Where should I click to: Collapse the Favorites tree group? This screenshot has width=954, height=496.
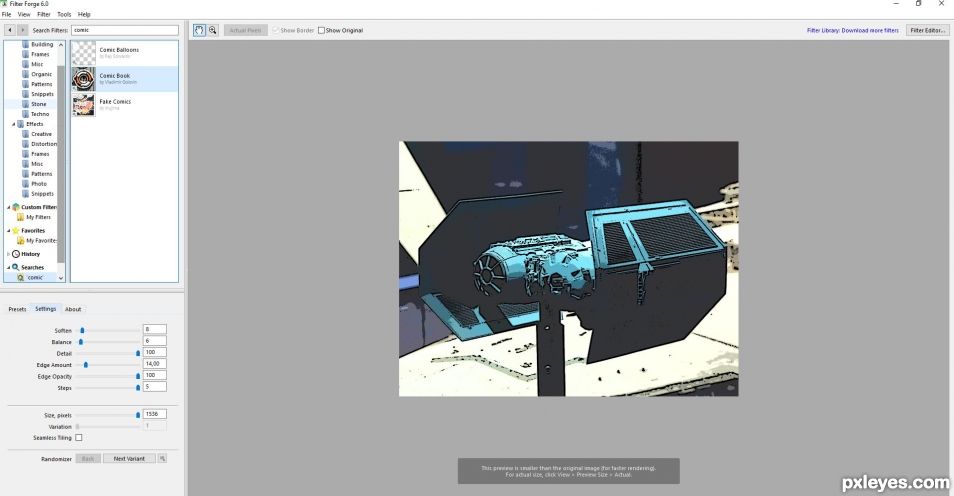tap(9, 231)
